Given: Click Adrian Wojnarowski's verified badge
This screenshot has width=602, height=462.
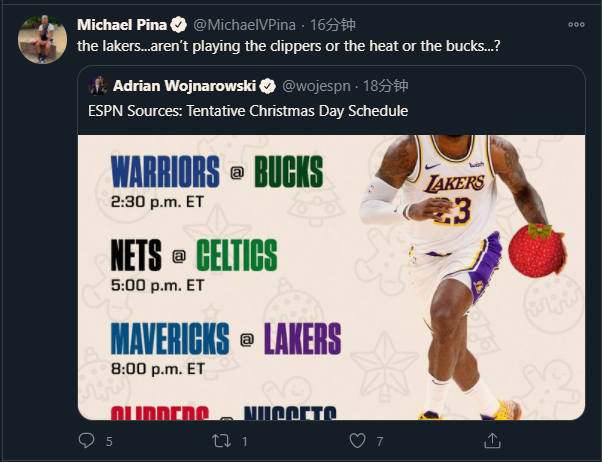Looking at the screenshot, I should click(268, 86).
